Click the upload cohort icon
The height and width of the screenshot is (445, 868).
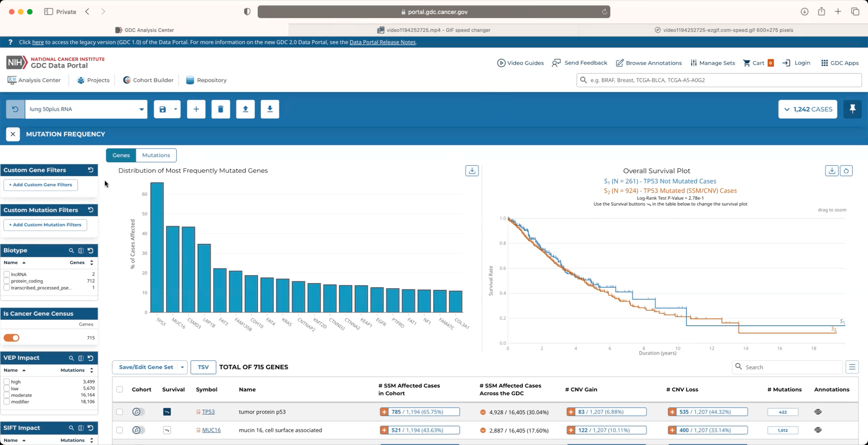pyautogui.click(x=245, y=109)
